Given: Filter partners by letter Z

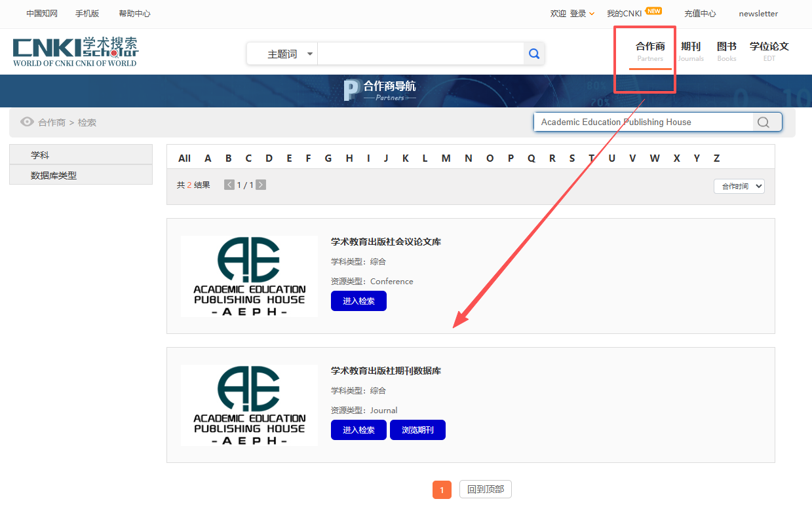Looking at the screenshot, I should click(x=716, y=158).
